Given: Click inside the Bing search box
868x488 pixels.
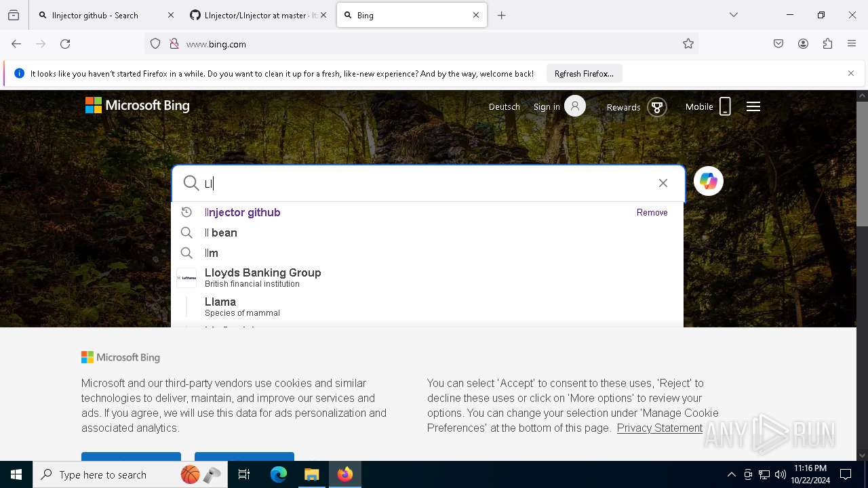Looking at the screenshot, I should [427, 183].
